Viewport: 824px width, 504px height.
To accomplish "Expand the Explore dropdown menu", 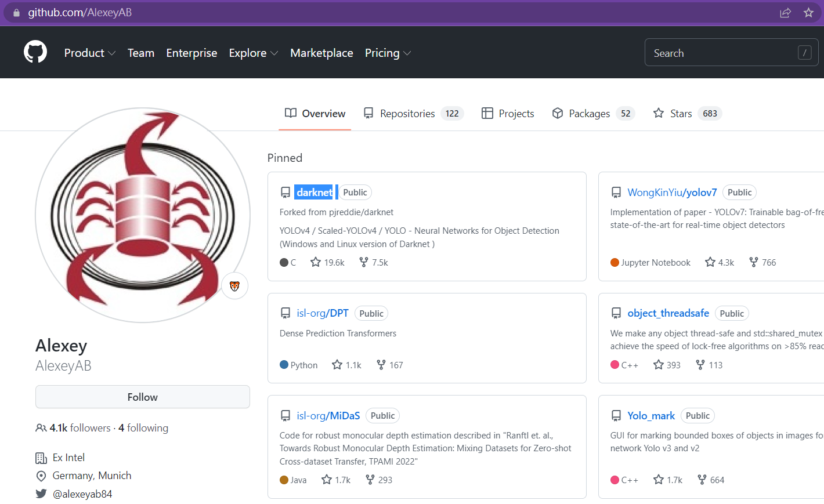I will (x=254, y=53).
